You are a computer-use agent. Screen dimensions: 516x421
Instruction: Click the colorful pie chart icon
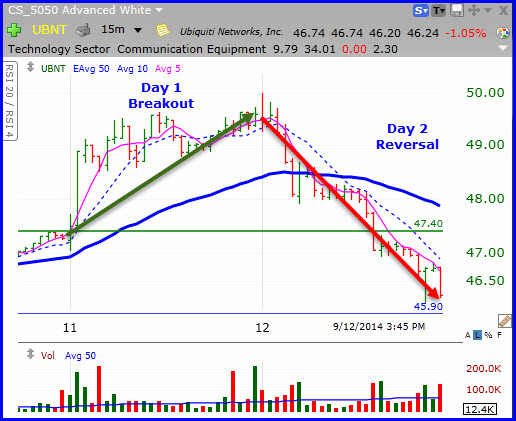coord(503,33)
